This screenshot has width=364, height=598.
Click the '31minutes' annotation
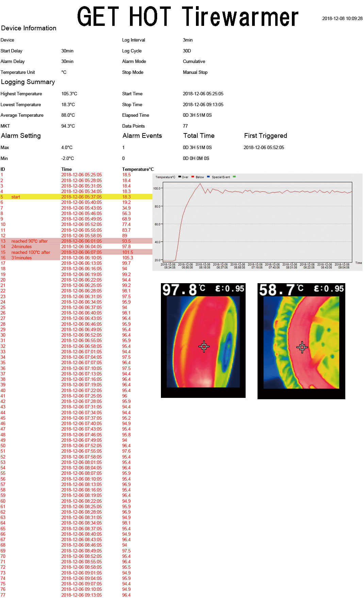tap(21, 258)
